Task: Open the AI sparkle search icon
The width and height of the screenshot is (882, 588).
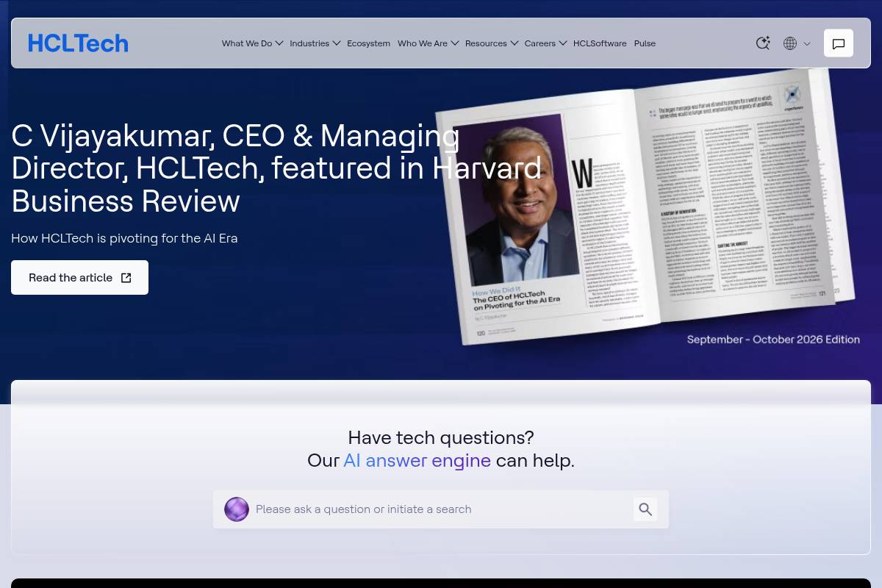Action: pyautogui.click(x=763, y=43)
